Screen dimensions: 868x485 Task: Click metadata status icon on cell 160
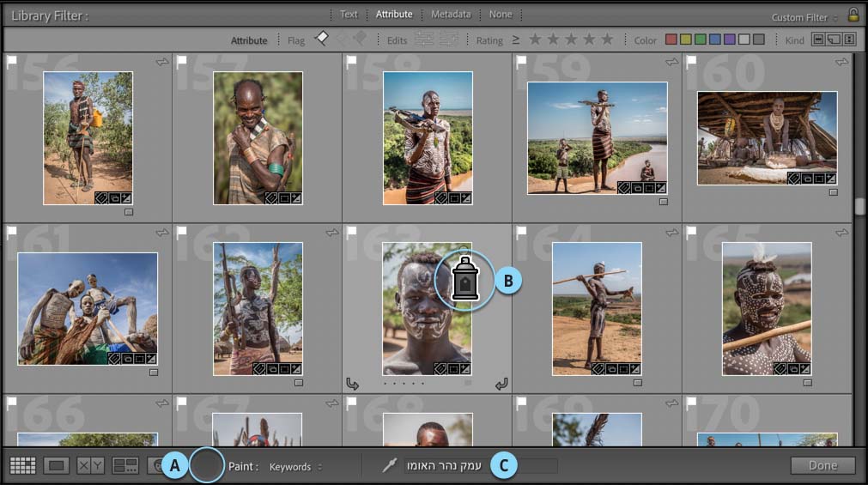(x=842, y=62)
